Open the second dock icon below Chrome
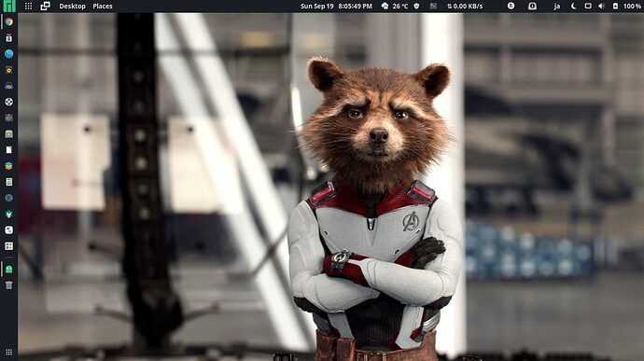644x361 pixels. (8, 38)
